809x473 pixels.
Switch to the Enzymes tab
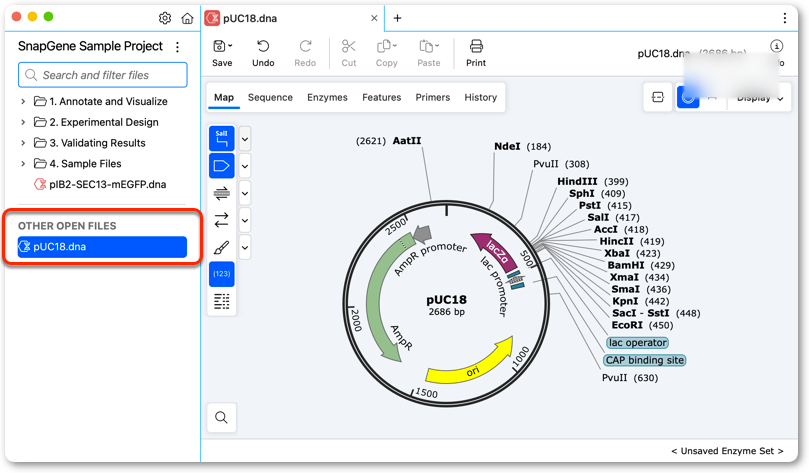pos(327,97)
